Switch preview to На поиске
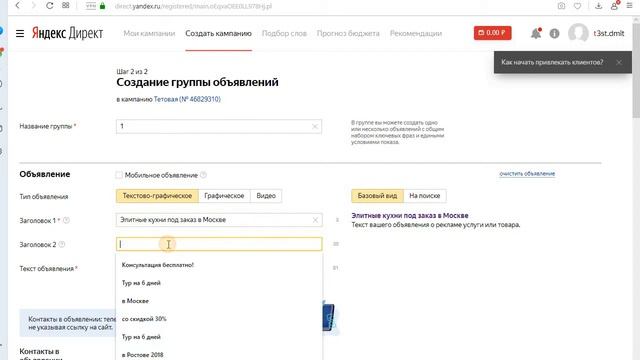Viewport: 640px width, 360px height. tap(424, 196)
